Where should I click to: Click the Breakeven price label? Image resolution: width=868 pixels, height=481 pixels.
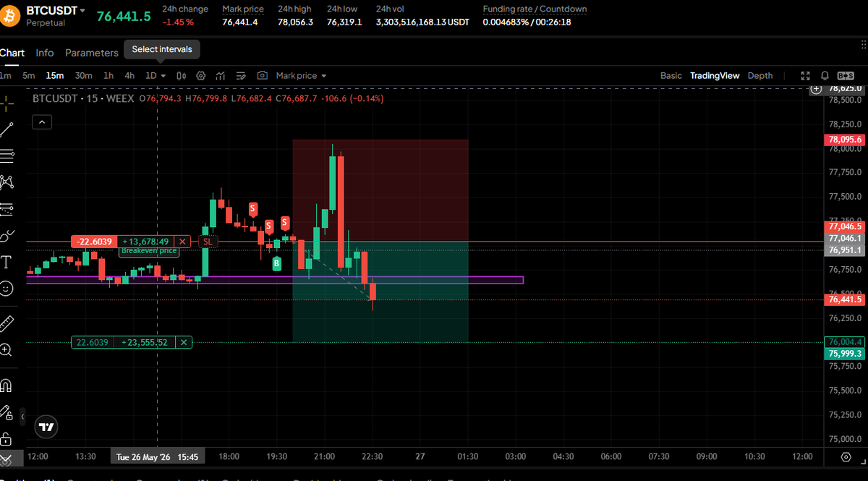pos(148,251)
